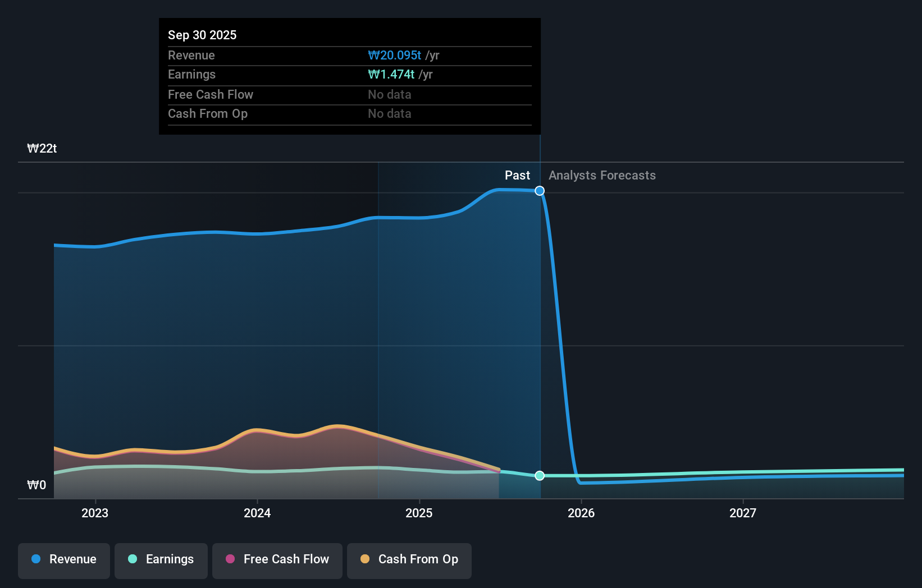Viewport: 922px width, 588px height.
Task: Click the Cash From Op tooltip row label
Action: click(x=208, y=114)
